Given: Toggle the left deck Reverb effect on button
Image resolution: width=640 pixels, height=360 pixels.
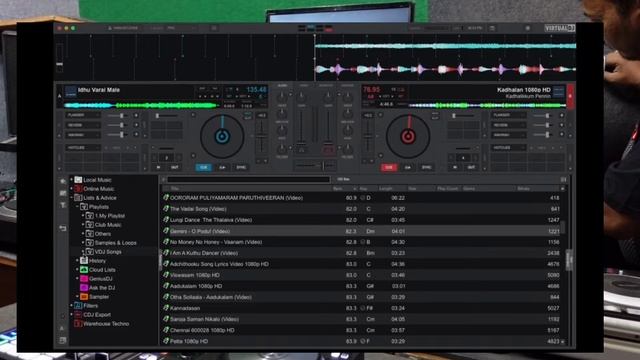Looking at the screenshot, I should [x=136, y=125].
